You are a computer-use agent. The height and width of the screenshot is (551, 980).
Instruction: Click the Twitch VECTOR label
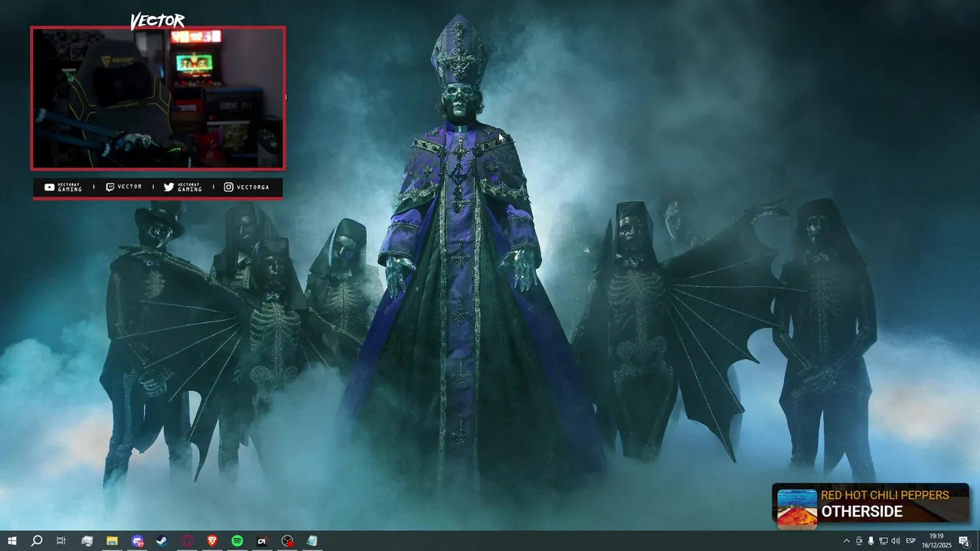pos(123,187)
